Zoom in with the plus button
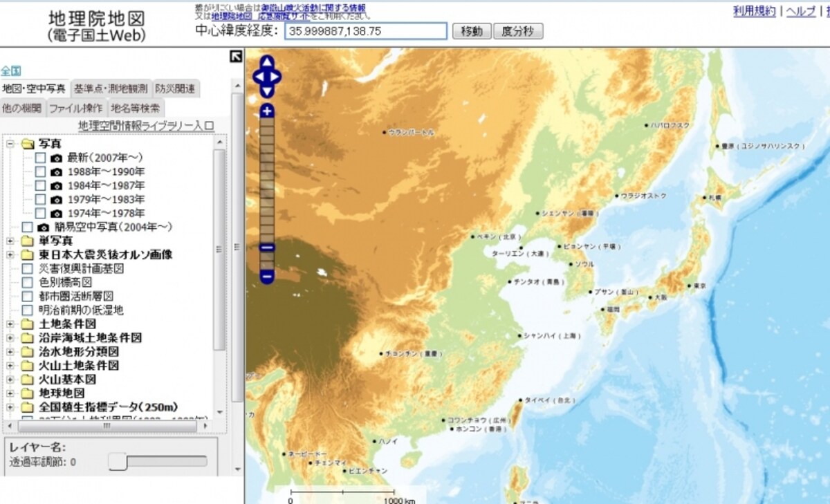 coord(268,111)
